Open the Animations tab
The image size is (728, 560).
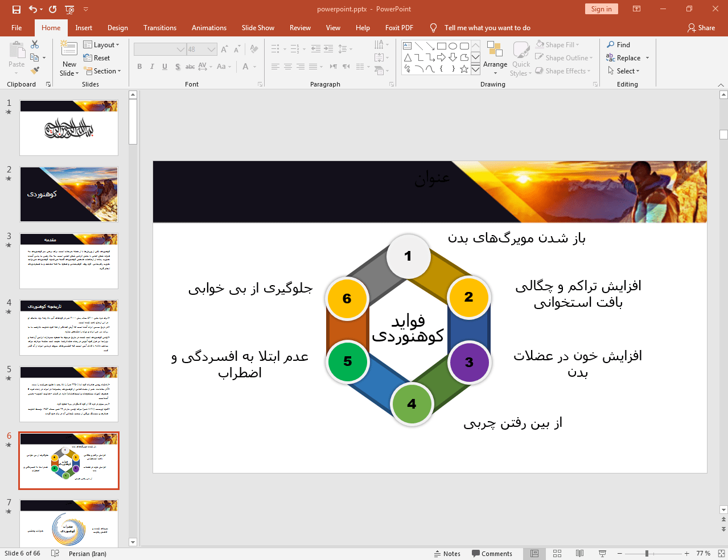209,28
